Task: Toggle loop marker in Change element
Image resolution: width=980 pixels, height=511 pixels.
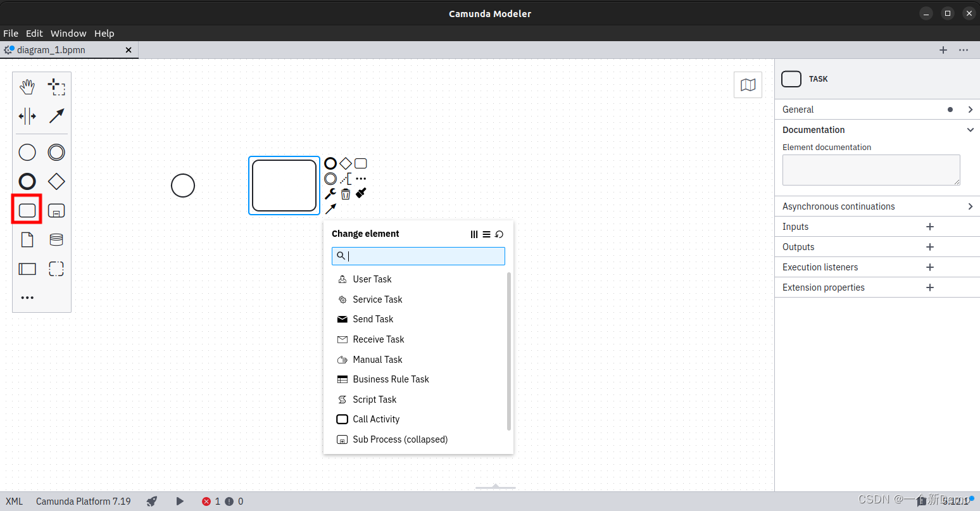Action: (499, 234)
